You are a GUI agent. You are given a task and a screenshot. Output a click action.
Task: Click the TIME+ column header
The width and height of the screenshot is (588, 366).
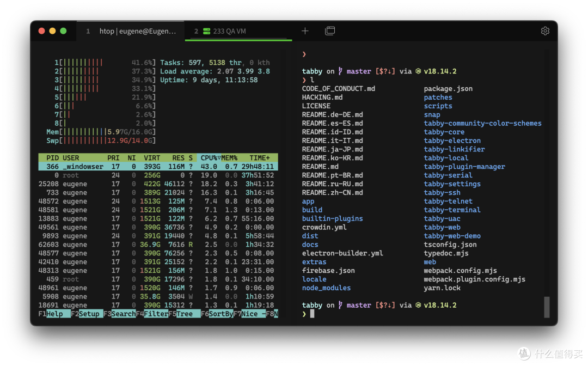pyautogui.click(x=260, y=158)
